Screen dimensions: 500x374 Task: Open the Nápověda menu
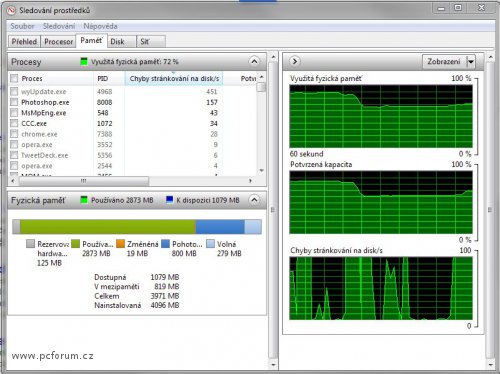pos(100,26)
